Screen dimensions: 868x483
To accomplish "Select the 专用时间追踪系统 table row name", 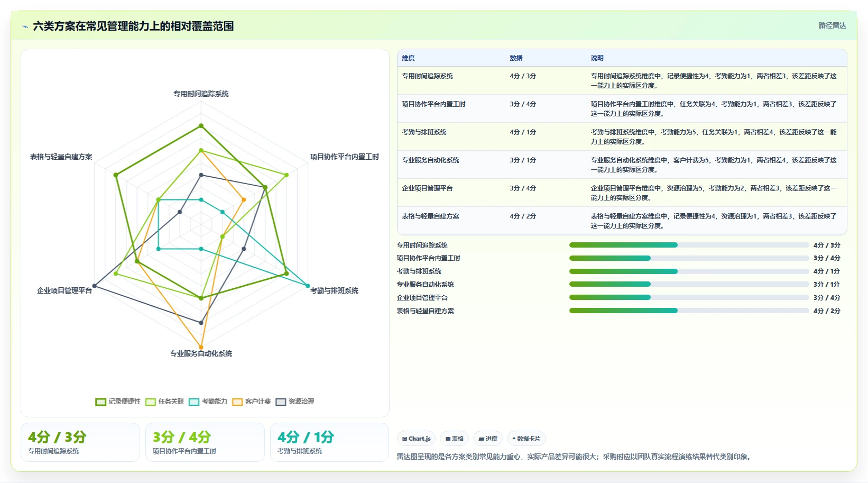I will [427, 76].
